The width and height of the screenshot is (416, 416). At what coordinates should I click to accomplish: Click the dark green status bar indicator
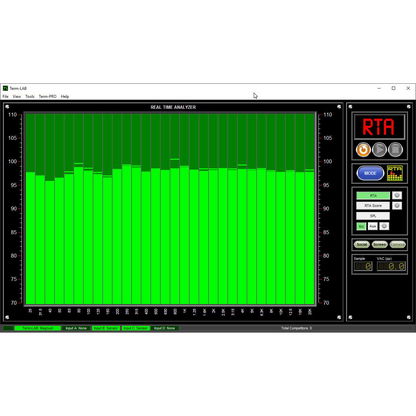(8, 328)
